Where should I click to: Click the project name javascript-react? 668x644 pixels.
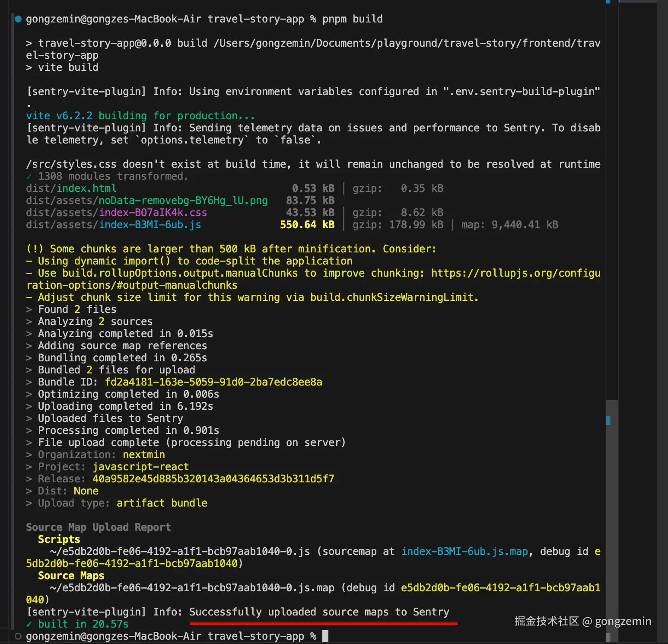141,467
